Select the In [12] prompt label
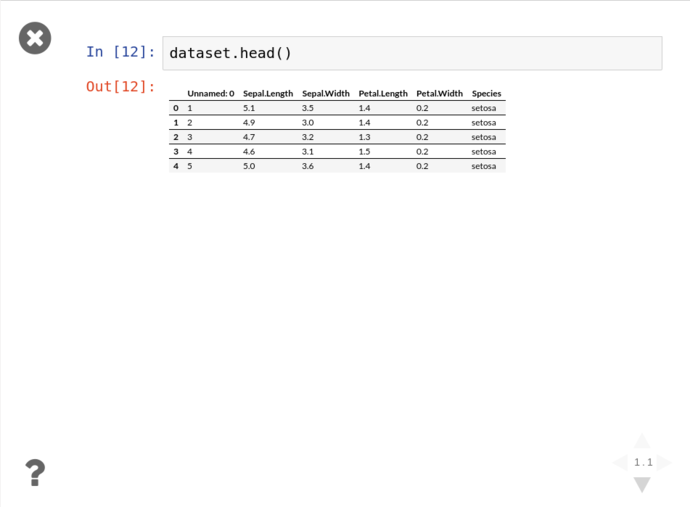The height and width of the screenshot is (507, 690). coord(120,52)
